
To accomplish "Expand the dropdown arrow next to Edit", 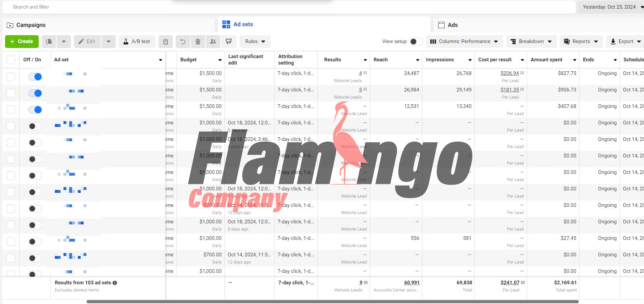I will (x=109, y=42).
